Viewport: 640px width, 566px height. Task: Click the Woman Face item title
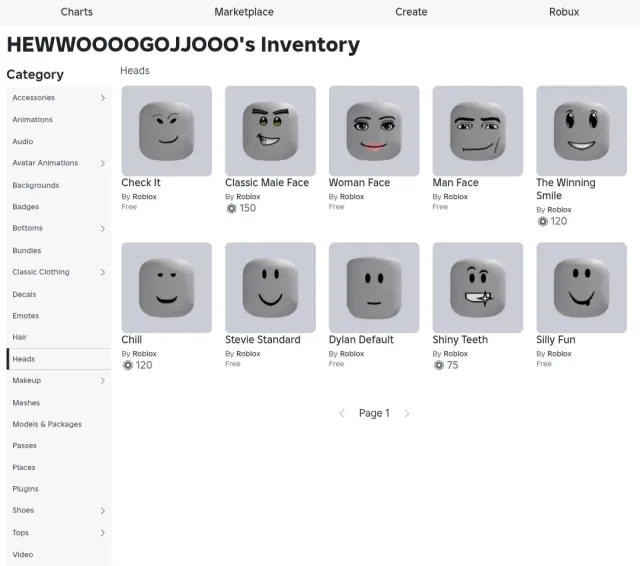(x=359, y=183)
